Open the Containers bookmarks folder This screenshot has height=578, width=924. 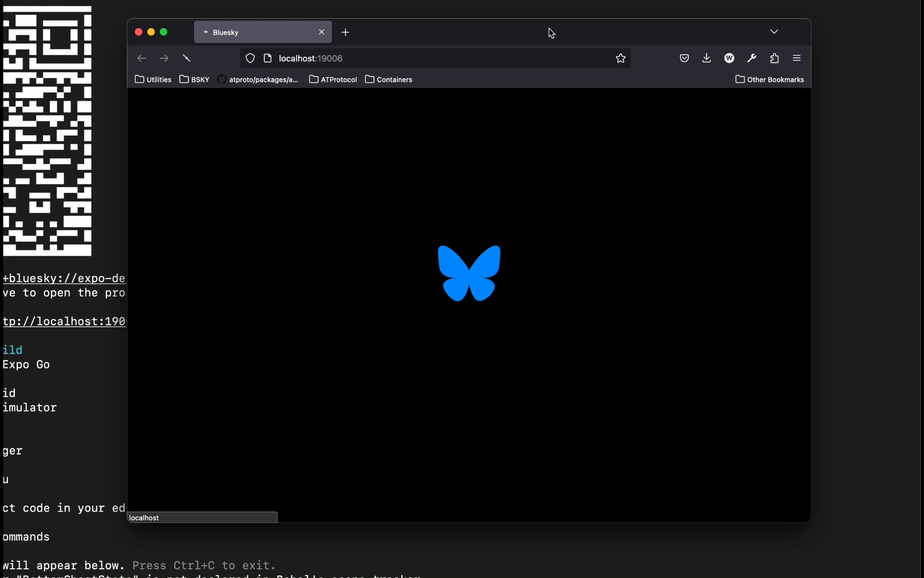tap(389, 80)
